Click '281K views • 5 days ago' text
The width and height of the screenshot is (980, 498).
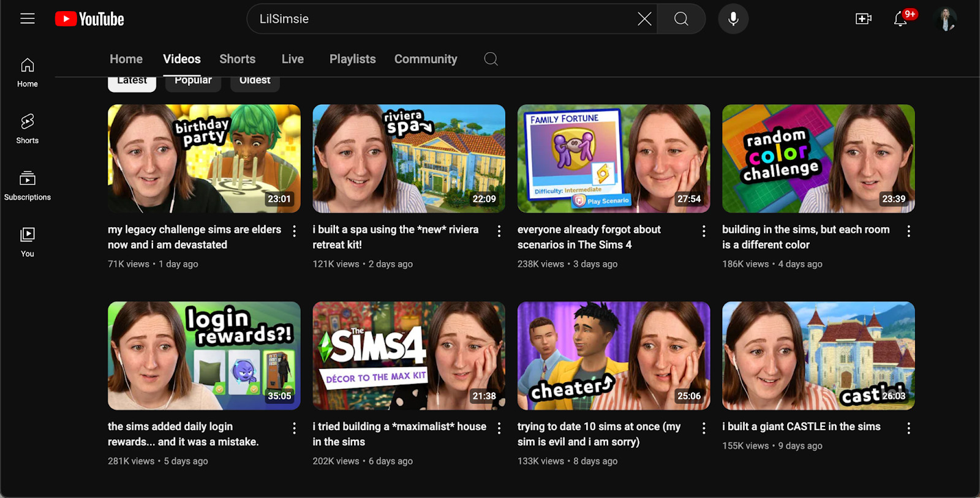(x=158, y=461)
